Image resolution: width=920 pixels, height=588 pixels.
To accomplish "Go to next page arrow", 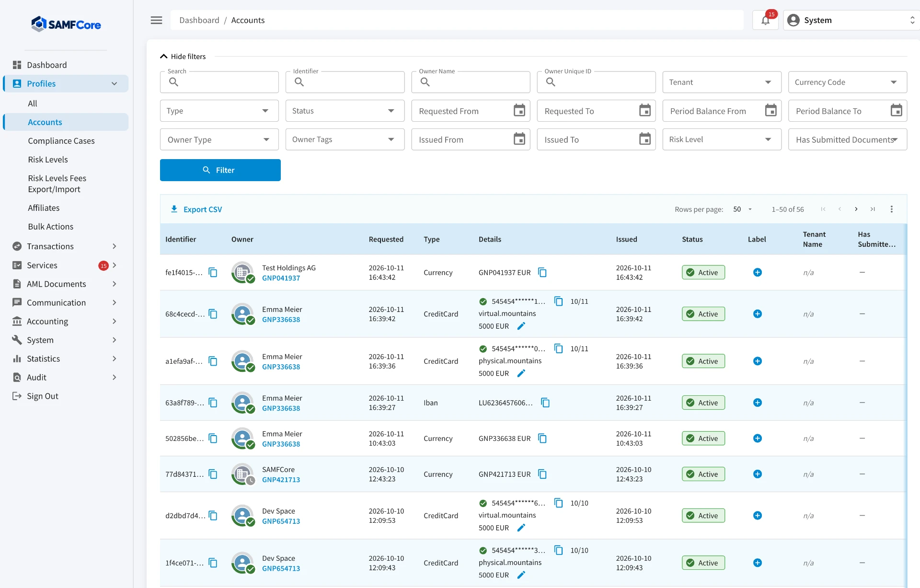I will tap(856, 209).
